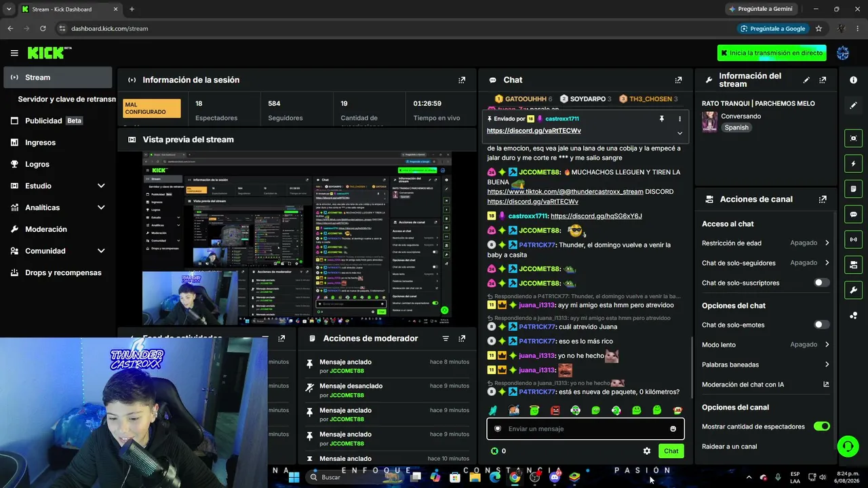
Task: Open the account avatar menu
Action: click(843, 53)
